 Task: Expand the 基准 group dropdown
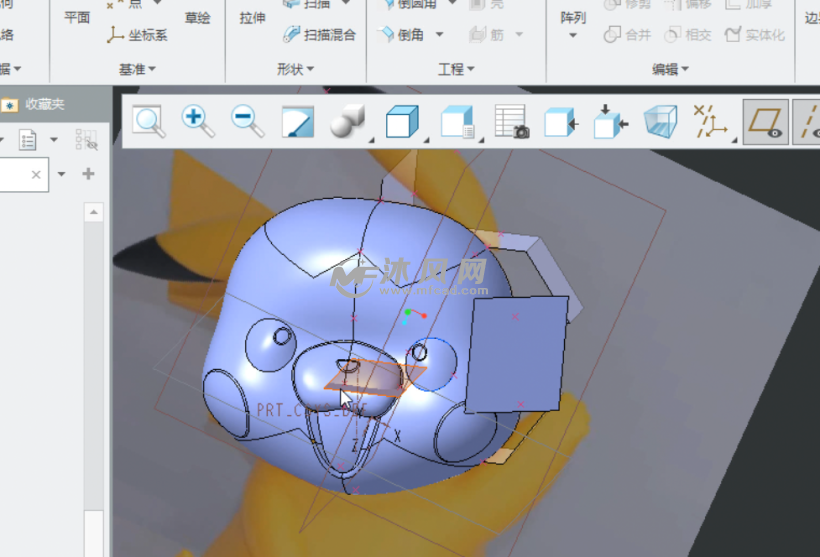[x=138, y=69]
